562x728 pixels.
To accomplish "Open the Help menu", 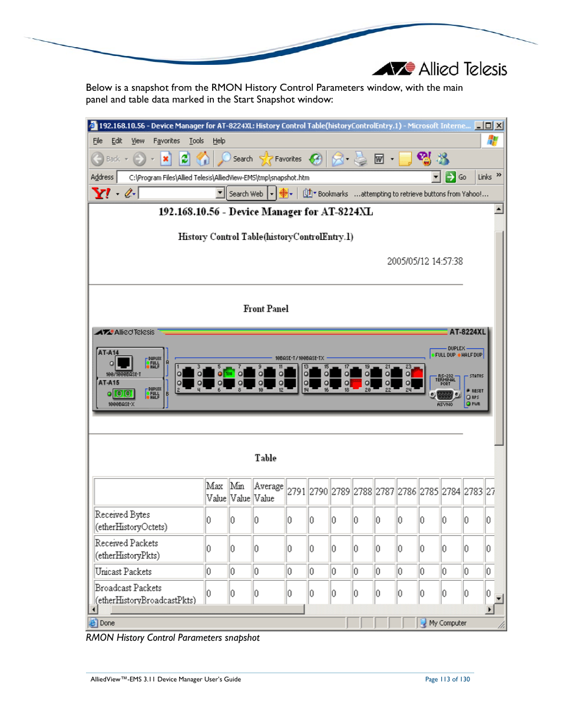I will coord(219,141).
